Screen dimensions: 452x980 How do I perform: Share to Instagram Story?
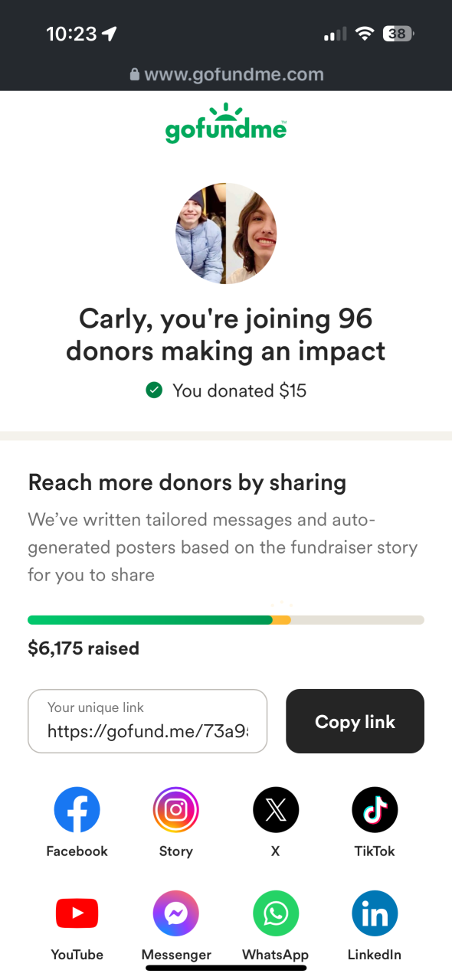coord(176,810)
